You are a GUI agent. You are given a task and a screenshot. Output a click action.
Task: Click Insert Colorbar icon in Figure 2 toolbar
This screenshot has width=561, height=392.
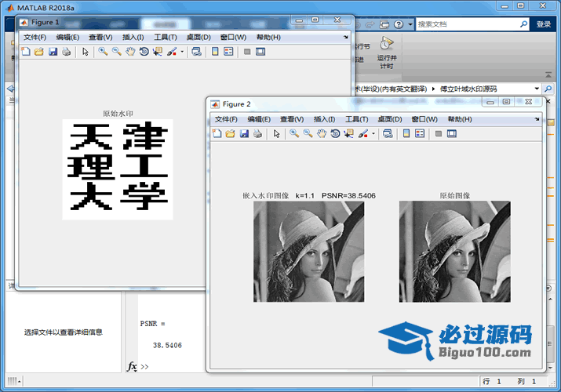[x=406, y=134]
